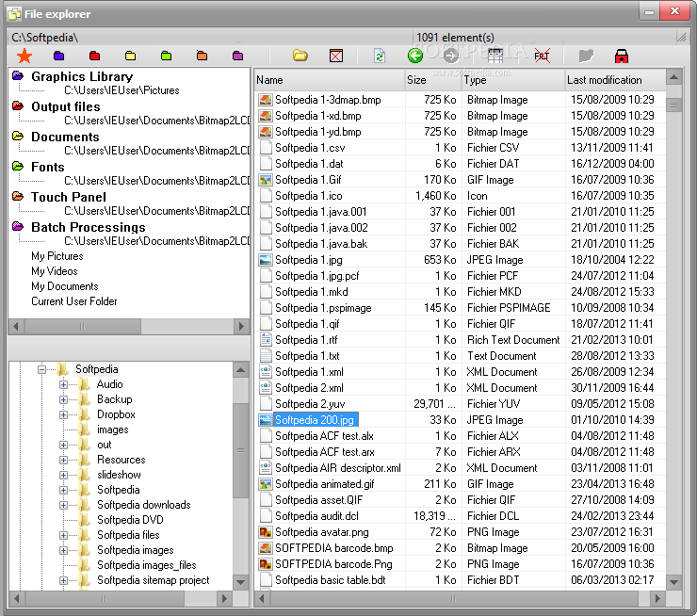697x616 pixels.
Task: Click folder tree scrollbar down arrow
Action: tap(241, 582)
